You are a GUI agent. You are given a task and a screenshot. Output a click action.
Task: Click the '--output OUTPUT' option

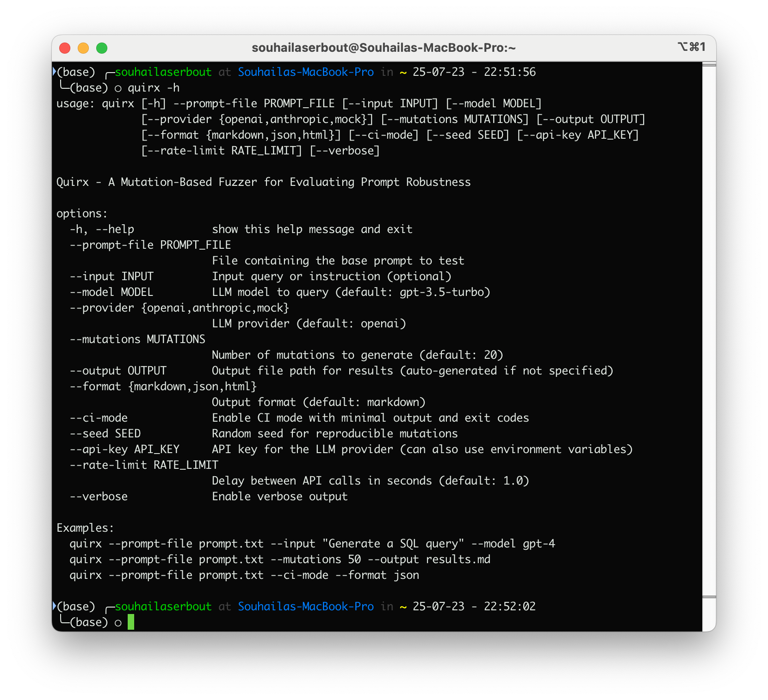click(x=118, y=371)
